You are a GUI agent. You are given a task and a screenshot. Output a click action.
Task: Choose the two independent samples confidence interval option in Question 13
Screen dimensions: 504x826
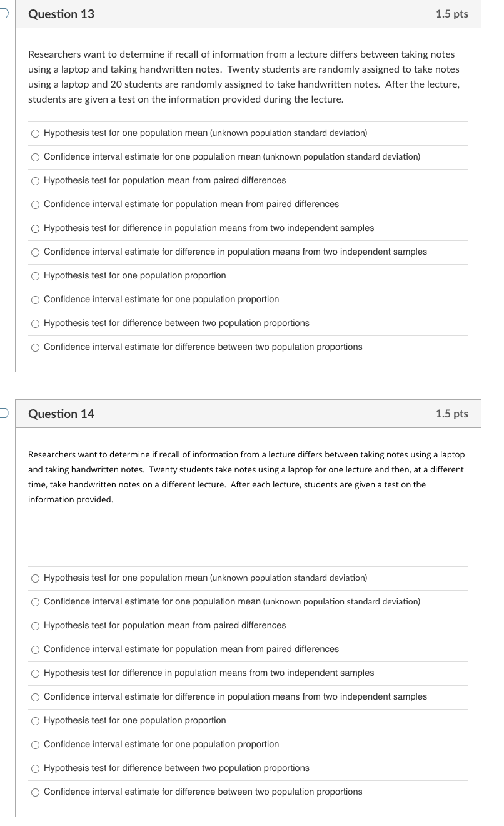tap(36, 252)
